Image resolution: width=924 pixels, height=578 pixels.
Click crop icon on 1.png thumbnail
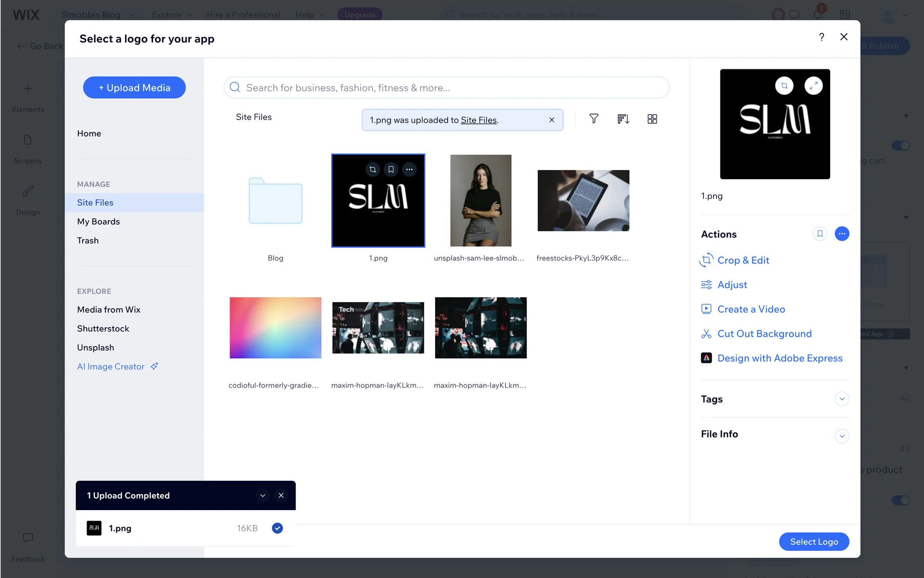click(372, 170)
